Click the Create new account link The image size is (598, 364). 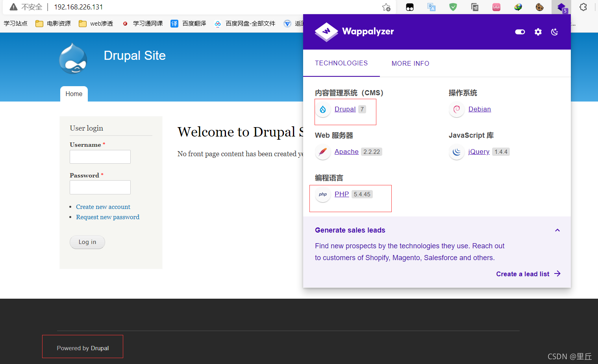pos(103,207)
